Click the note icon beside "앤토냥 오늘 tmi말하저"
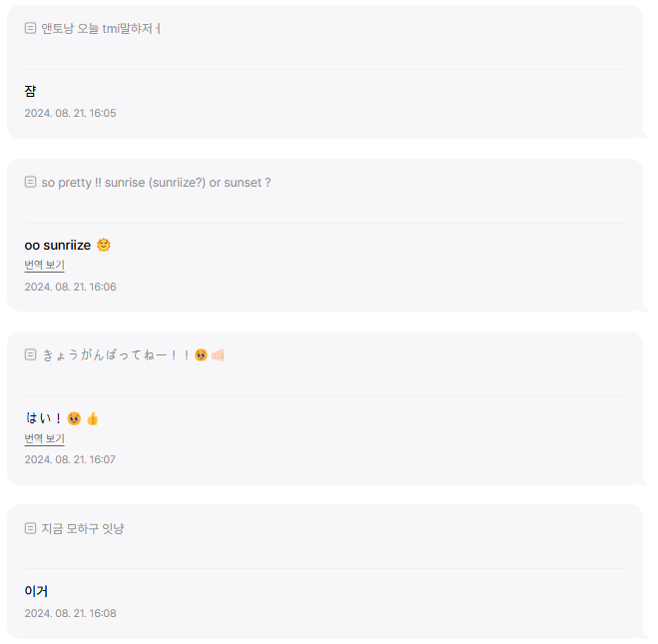Image resolution: width=658 pixels, height=644 pixels. coord(30,28)
